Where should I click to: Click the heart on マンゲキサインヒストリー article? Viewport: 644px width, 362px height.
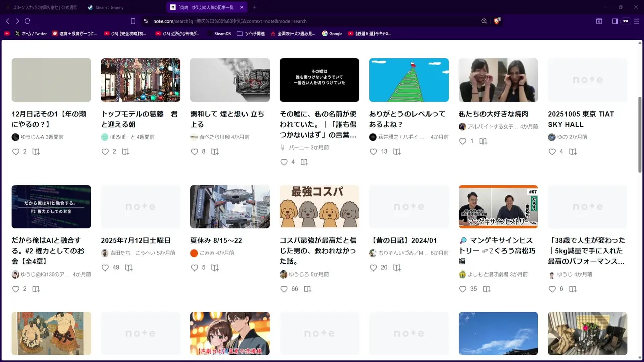click(463, 289)
